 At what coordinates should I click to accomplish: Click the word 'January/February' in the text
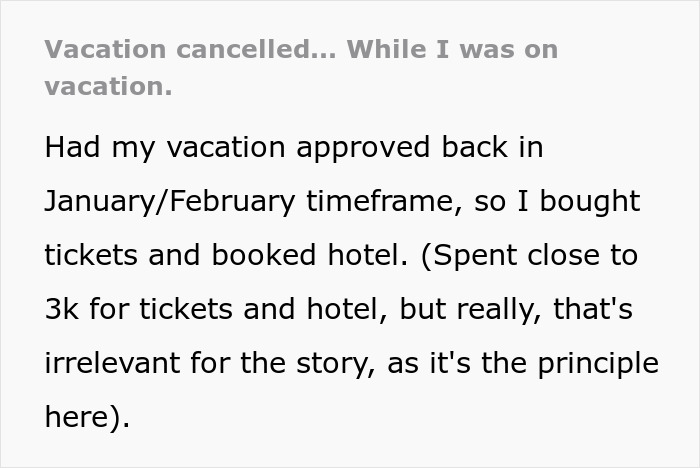(170, 201)
